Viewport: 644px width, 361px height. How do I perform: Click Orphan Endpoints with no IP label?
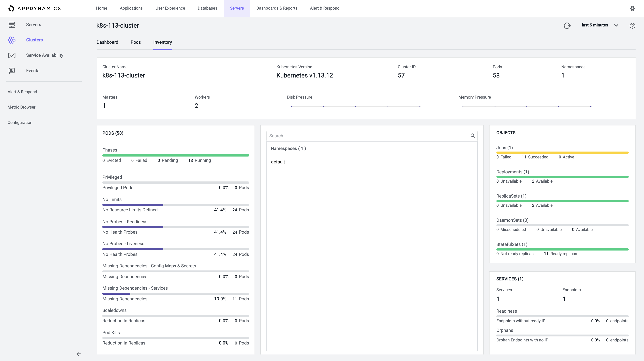pos(522,340)
